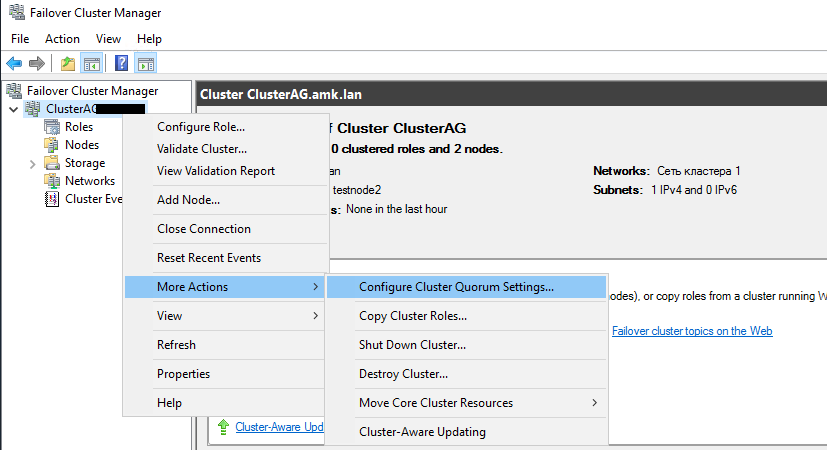This screenshot has height=450, width=827.
Task: Expand the Move Core Cluster Resources arrow
Action: point(594,403)
